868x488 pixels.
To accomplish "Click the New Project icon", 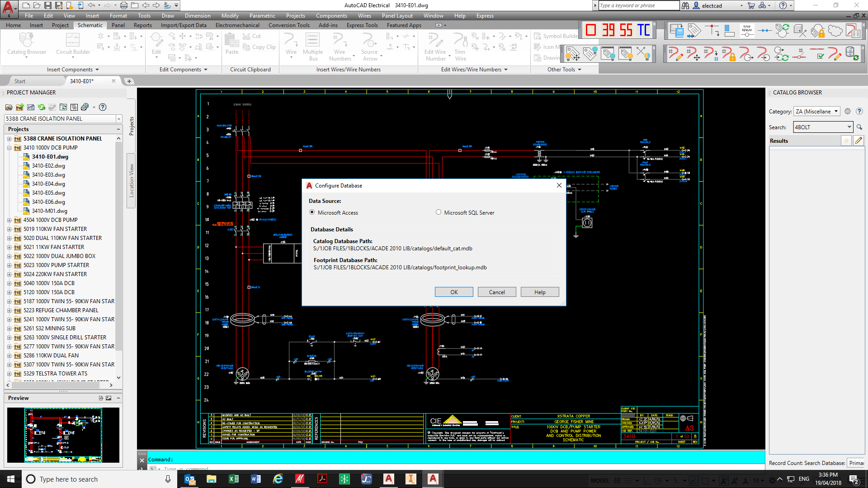I will tap(19, 107).
